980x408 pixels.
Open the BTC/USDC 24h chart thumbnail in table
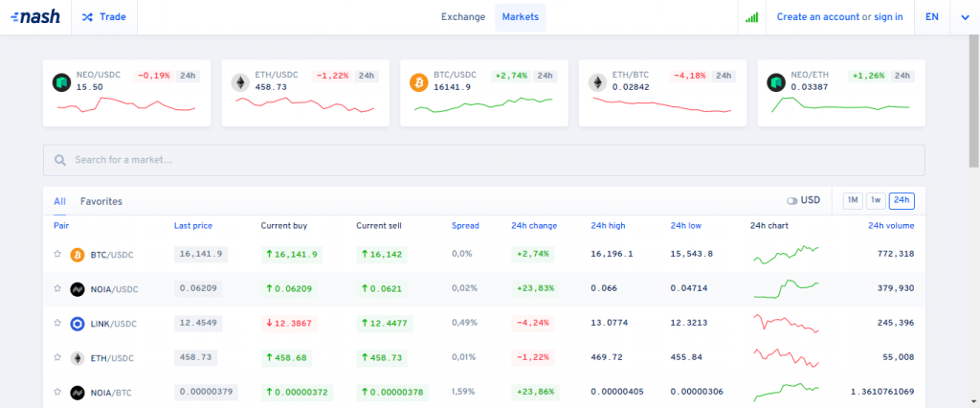click(x=787, y=254)
